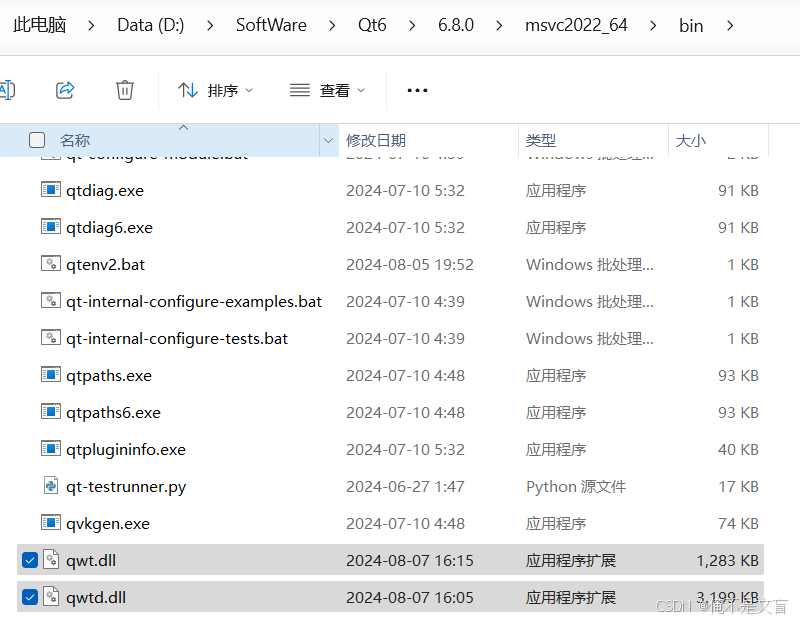Screen dimensions: 800x622
Task: Sort by the 名称 column header
Action: pyautogui.click(x=75, y=140)
